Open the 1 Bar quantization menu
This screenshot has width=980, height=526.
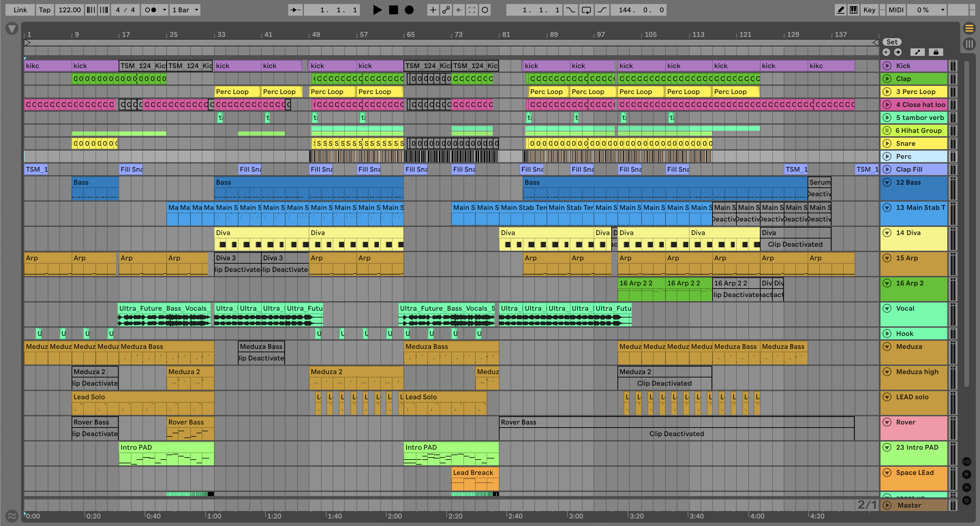click(185, 10)
